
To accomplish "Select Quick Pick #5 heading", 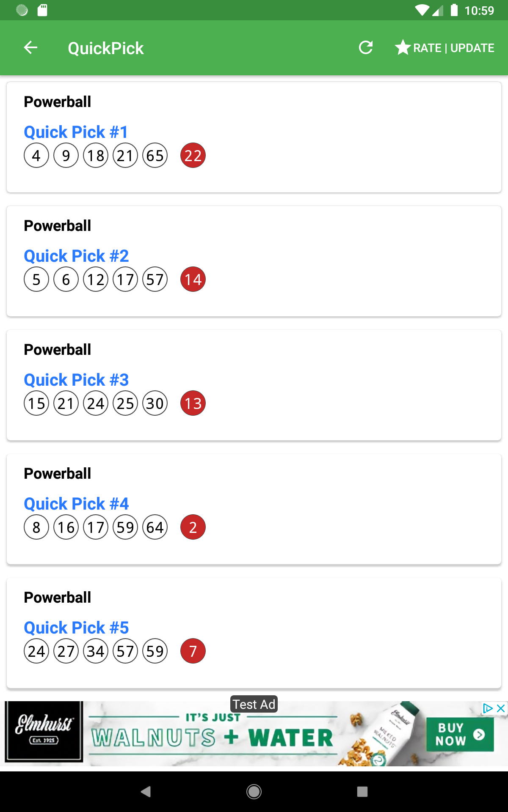I will 76,628.
